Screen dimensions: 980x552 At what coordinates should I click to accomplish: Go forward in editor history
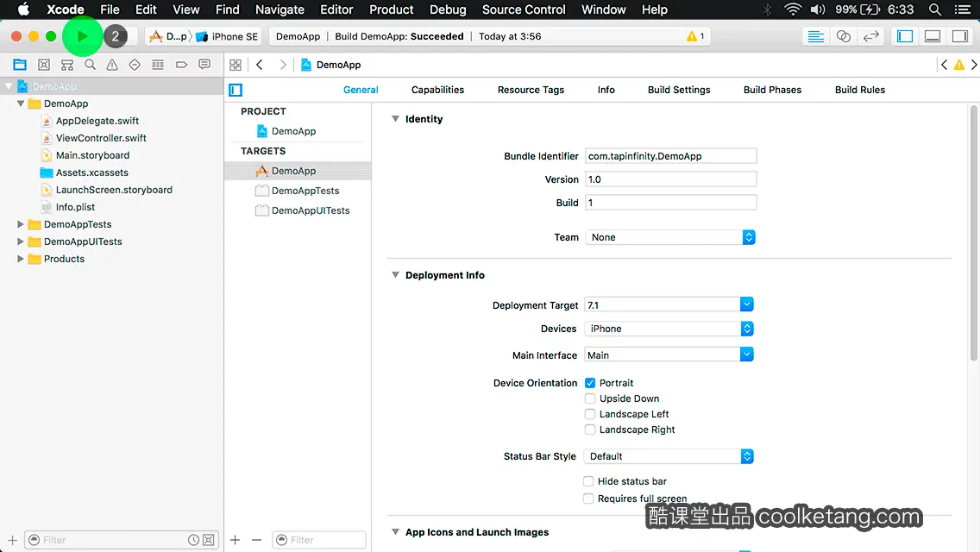282,65
